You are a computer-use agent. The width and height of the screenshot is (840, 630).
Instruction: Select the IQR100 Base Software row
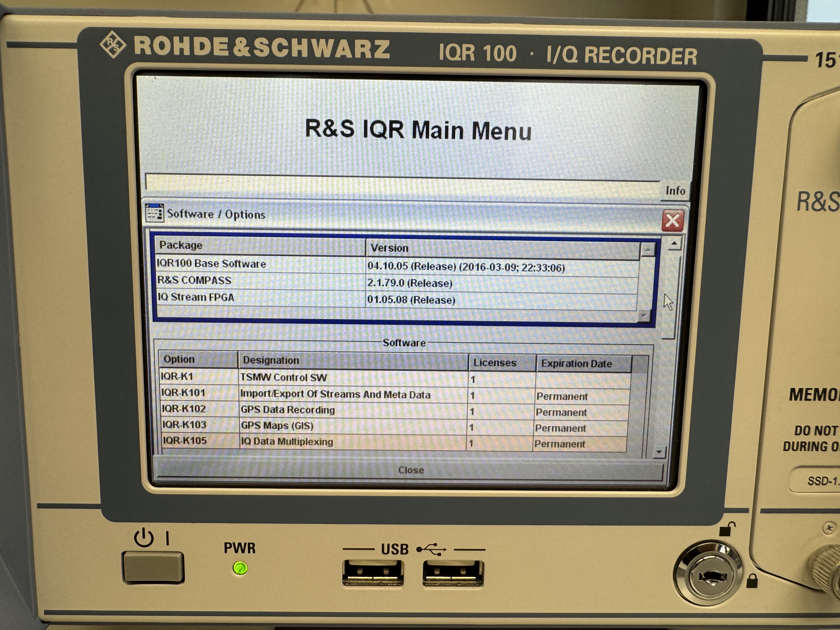[x=397, y=265]
